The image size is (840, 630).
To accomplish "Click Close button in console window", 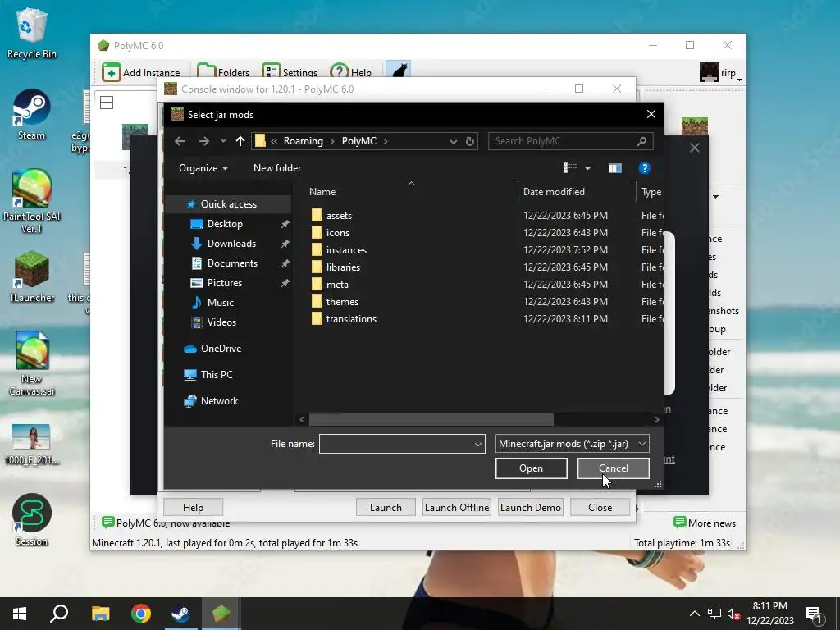I will coord(600,507).
